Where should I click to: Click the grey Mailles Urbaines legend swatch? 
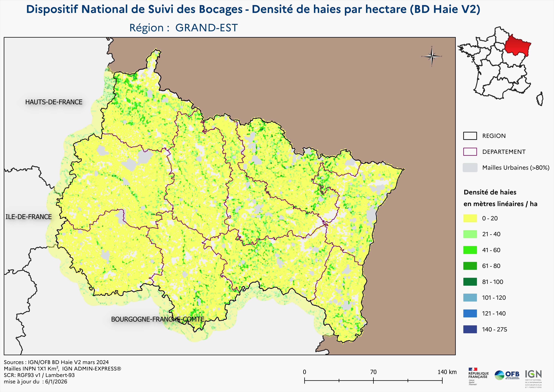470,168
